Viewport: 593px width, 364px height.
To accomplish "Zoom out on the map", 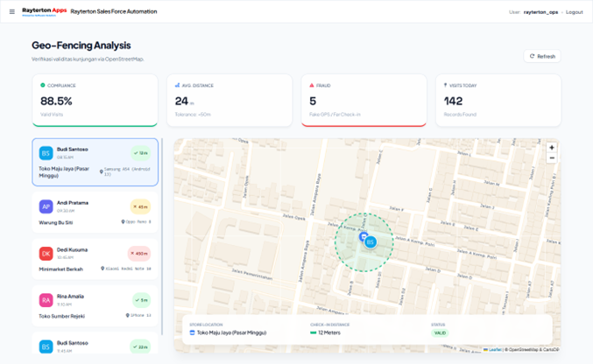I will coord(552,158).
